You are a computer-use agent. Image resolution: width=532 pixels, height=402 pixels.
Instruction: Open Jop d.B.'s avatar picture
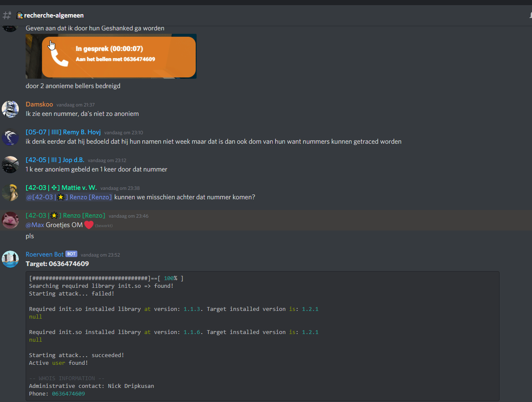point(10,165)
